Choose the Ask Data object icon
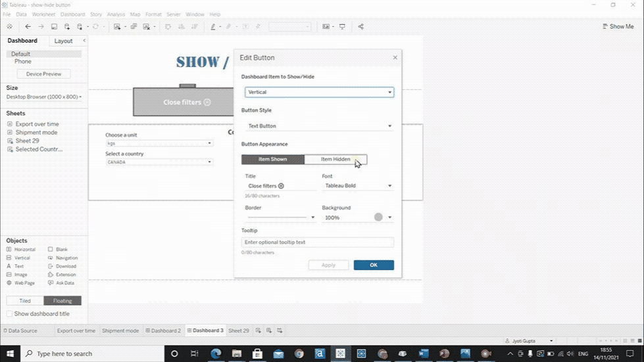 51,283
